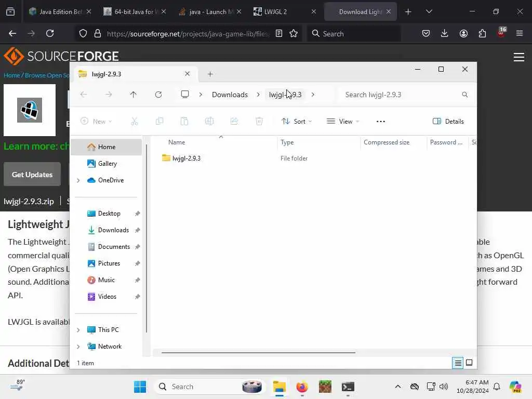This screenshot has width=532, height=399.
Task: Expand the This PC tree node
Action: pyautogui.click(x=78, y=330)
